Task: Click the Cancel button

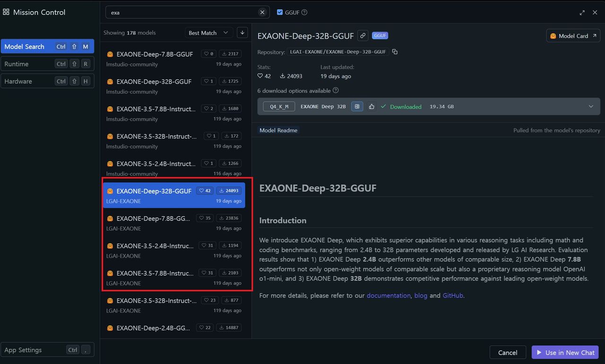Action: (x=508, y=352)
